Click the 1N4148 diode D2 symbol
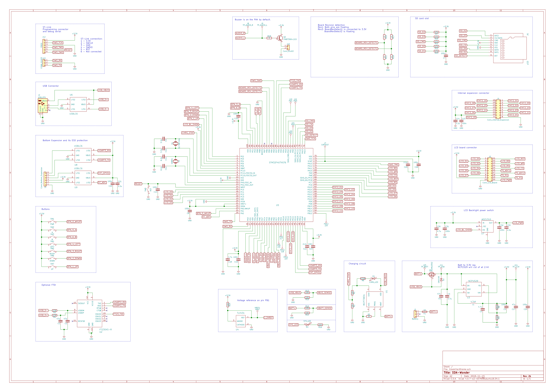 [x=441, y=280]
